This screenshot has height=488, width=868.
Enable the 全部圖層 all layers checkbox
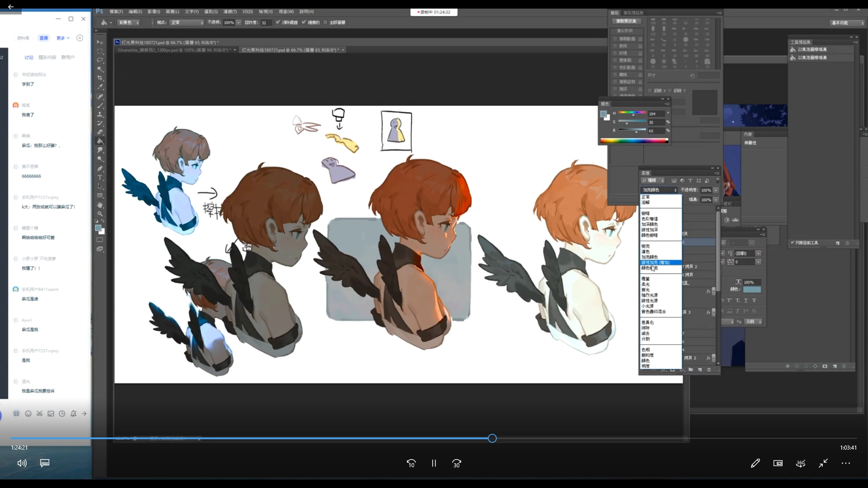[325, 22]
